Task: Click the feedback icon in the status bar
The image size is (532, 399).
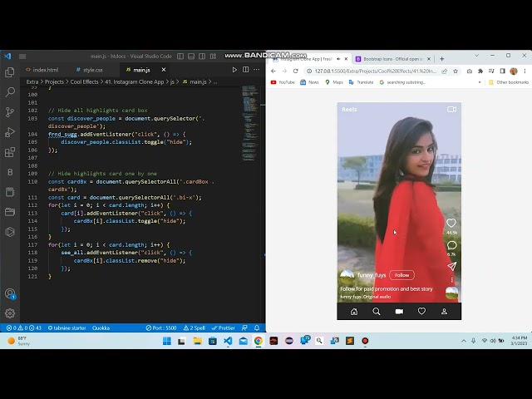Action: point(244,328)
